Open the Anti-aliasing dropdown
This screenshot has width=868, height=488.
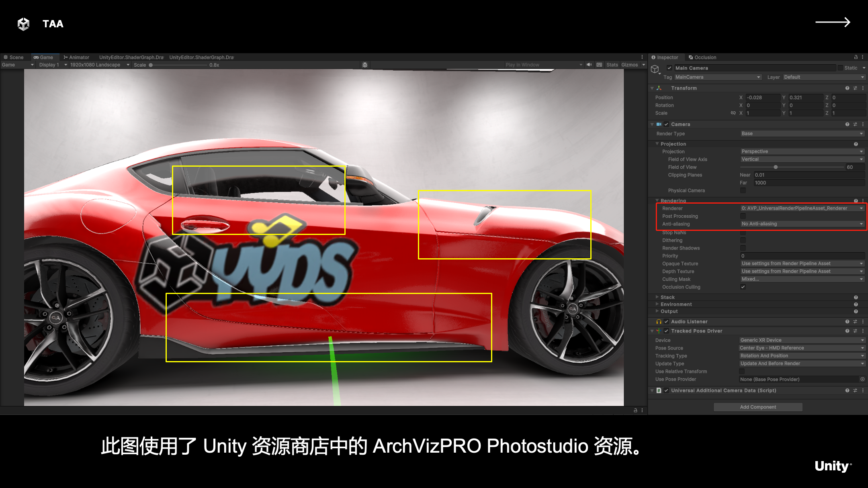[802, 224]
